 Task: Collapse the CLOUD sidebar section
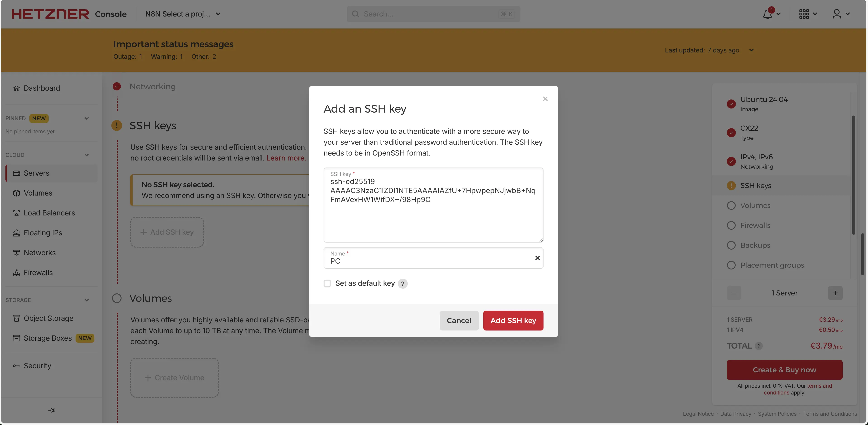tap(87, 155)
